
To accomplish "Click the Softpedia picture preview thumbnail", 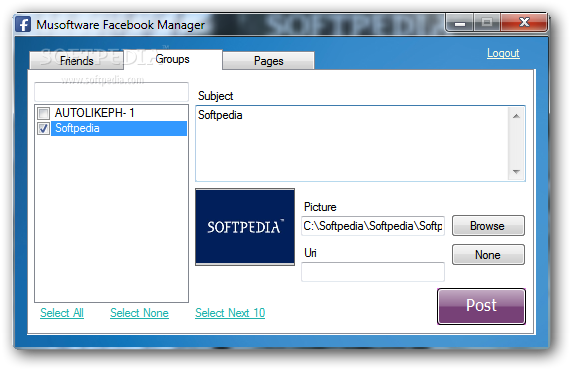I will pos(245,227).
